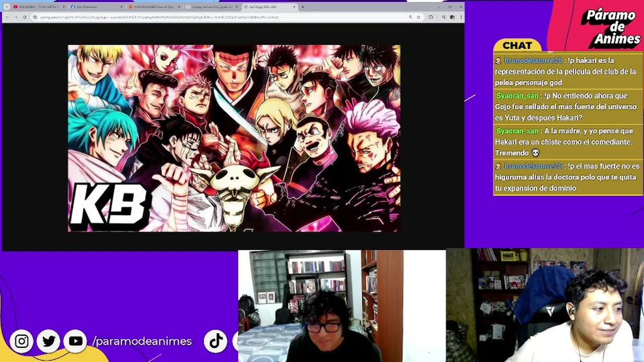
Task: Click the Instagram icon in the overlay
Action: tap(22, 341)
